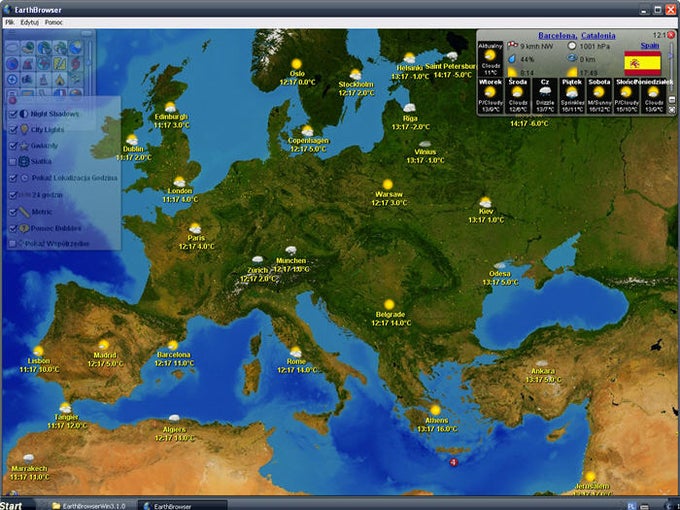Open the Pomoc menu
Image resolution: width=680 pixels, height=510 pixels.
click(53, 22)
